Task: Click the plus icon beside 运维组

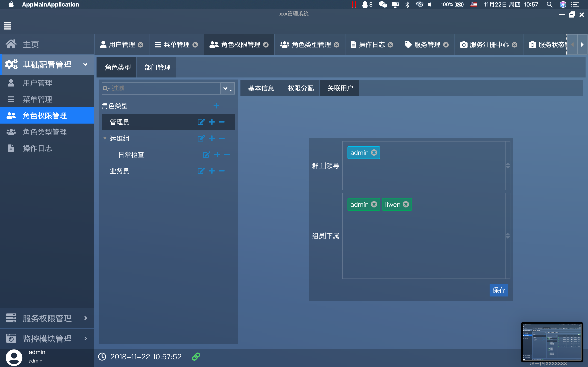Action: (x=212, y=138)
